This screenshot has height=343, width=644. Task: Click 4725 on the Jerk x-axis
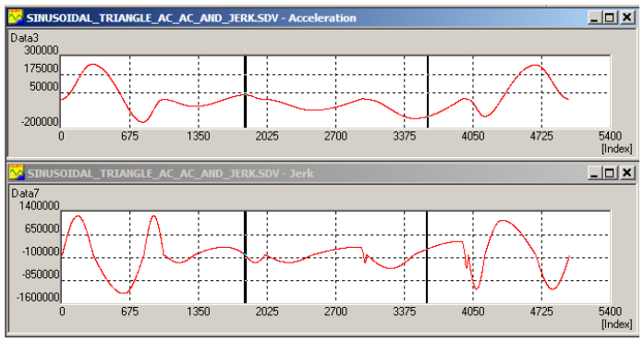[541, 312]
